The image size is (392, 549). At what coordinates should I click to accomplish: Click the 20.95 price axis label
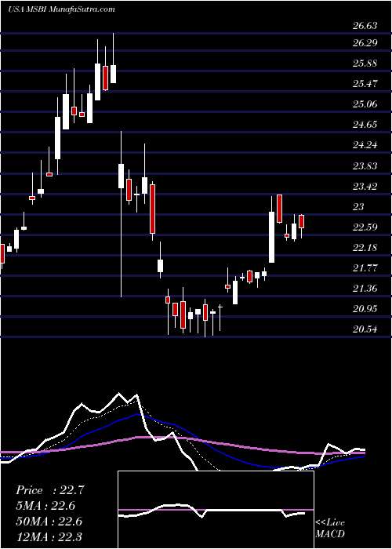(x=365, y=309)
